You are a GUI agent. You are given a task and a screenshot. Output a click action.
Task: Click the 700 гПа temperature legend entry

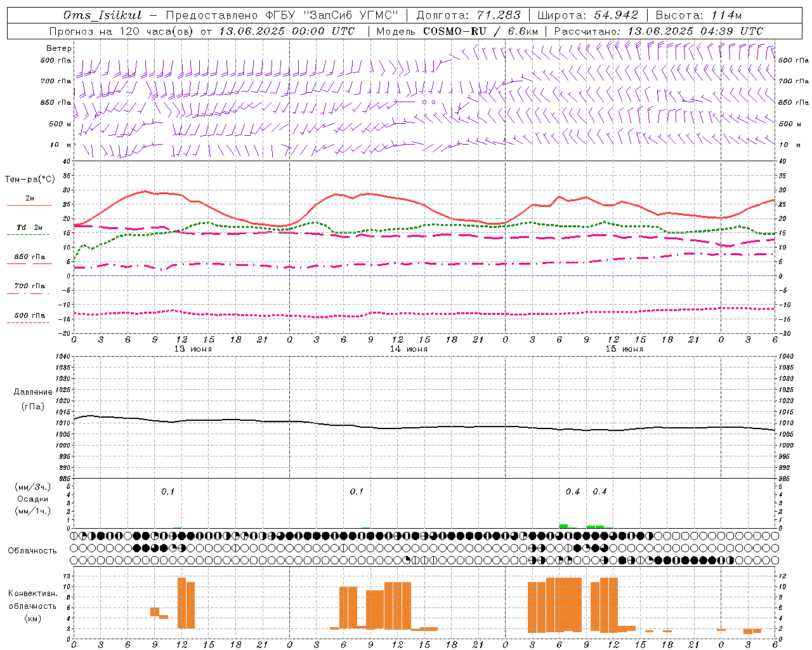(x=29, y=286)
